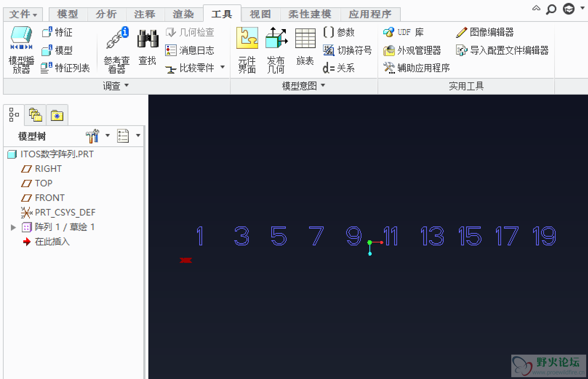588x379 pixels.
Task: Click the coordinate system origin in viewport
Action: pyautogui.click(x=370, y=242)
